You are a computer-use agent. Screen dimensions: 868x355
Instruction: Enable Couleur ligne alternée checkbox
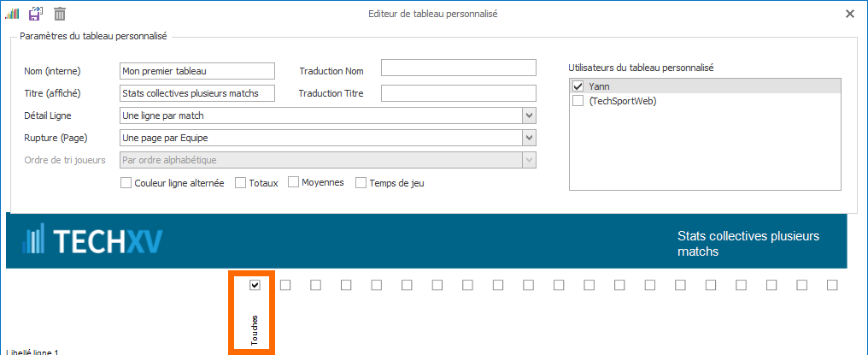click(x=126, y=183)
